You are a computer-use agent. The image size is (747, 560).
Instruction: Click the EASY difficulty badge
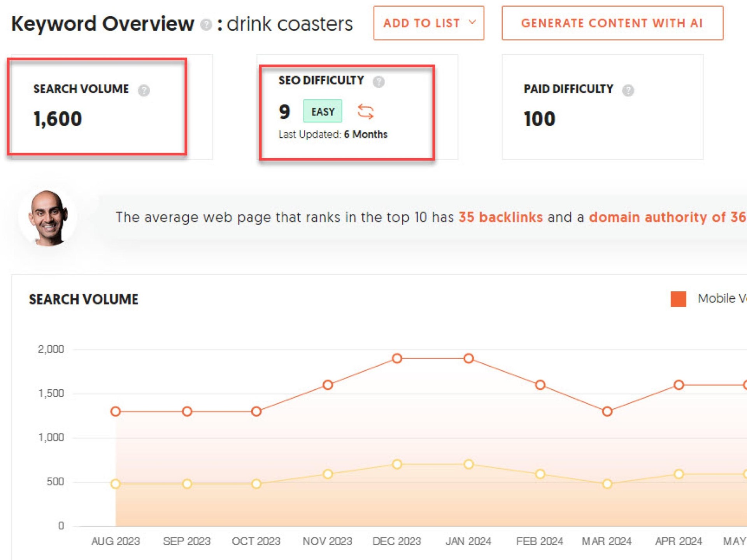(x=323, y=112)
